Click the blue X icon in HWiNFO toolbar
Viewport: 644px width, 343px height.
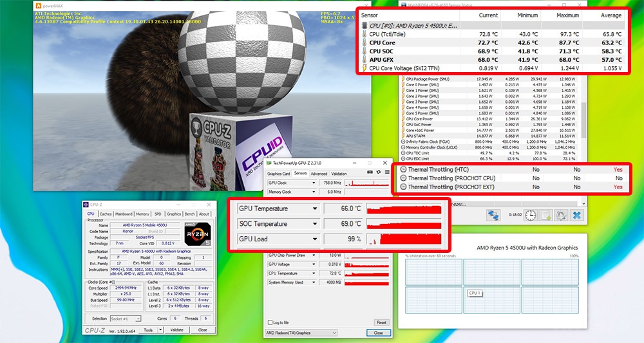tap(577, 215)
